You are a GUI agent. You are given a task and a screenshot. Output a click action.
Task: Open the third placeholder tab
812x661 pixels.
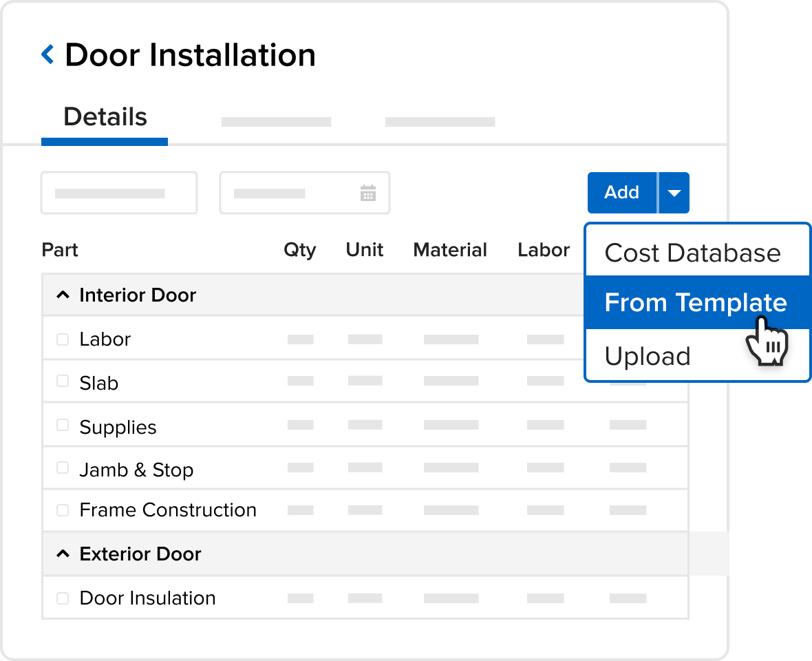click(x=440, y=122)
